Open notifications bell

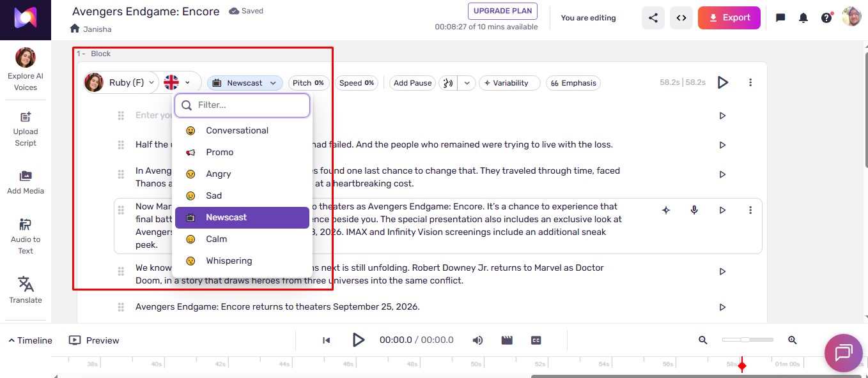[803, 18]
